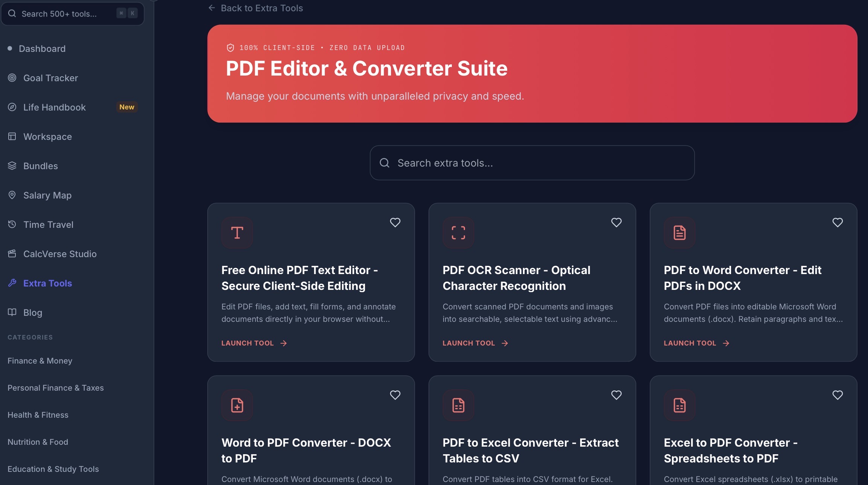
Task: Toggle favorite heart on PDF OCR Scanner card
Action: pyautogui.click(x=616, y=223)
